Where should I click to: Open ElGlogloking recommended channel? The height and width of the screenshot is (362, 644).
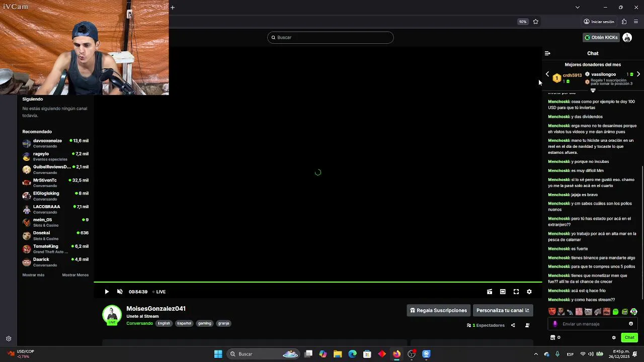[x=55, y=196]
